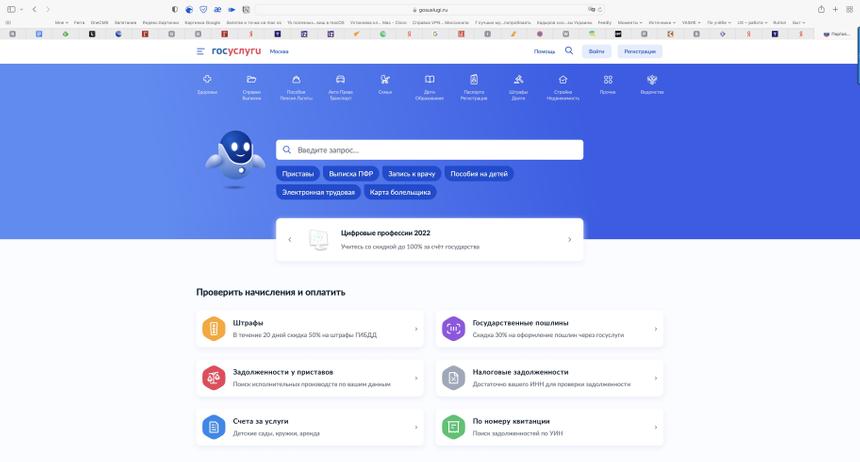Image resolution: width=860 pixels, height=462 pixels.
Task: Select the Пособия на детей chip
Action: [x=479, y=174]
